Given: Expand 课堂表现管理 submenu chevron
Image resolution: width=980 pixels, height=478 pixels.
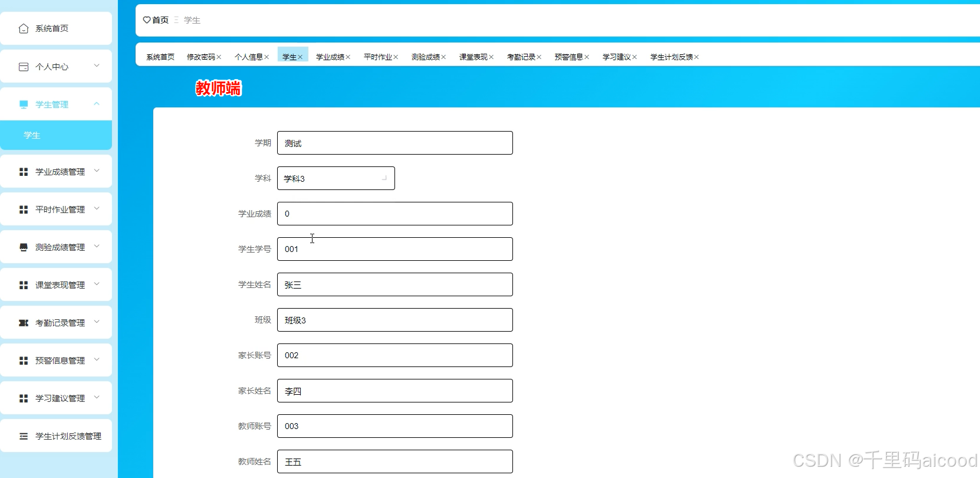Looking at the screenshot, I should click(x=97, y=284).
